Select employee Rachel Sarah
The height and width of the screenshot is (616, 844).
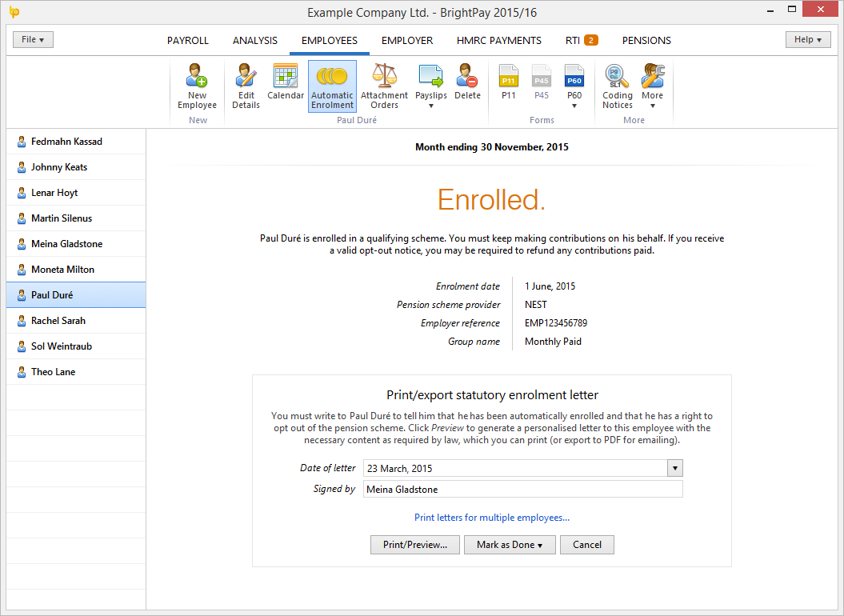pos(76,321)
